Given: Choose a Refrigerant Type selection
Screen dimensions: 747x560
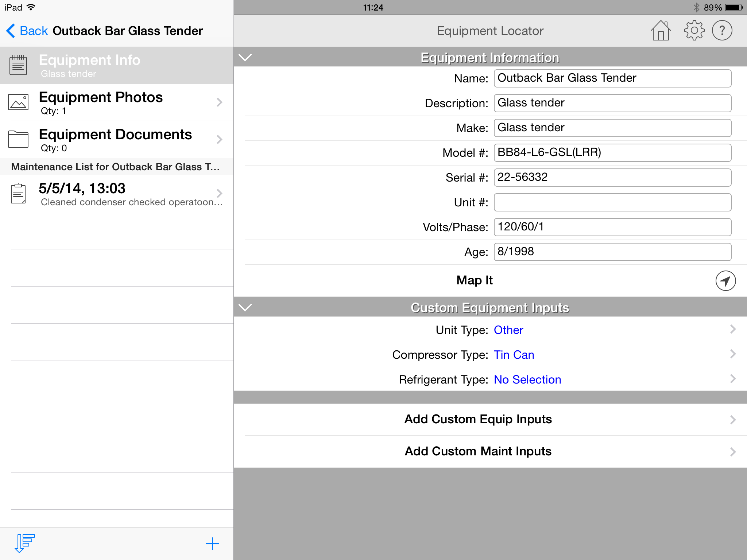Looking at the screenshot, I should (x=491, y=379).
